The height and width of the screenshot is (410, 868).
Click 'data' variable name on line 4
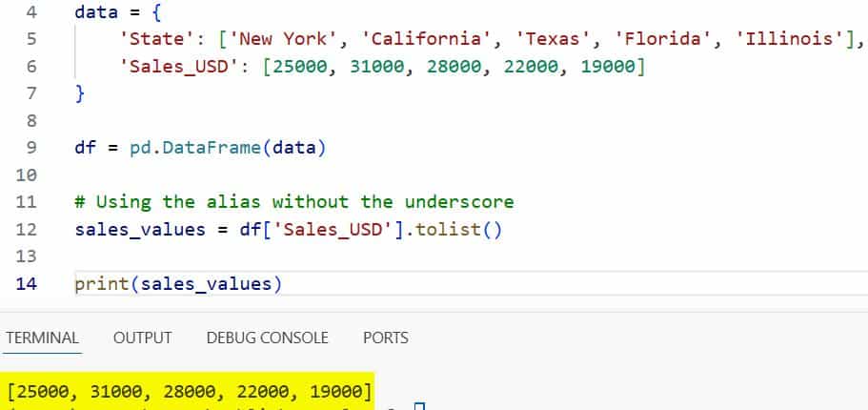click(x=96, y=12)
